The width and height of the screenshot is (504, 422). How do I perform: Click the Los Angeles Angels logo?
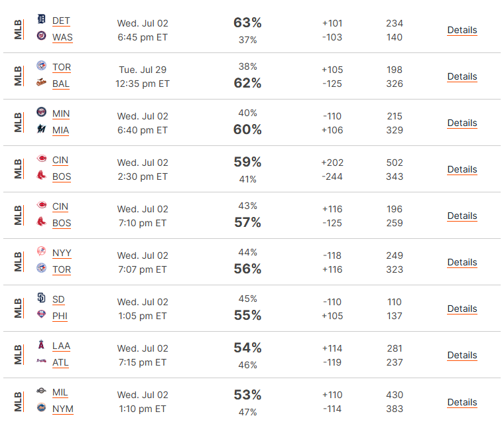tap(42, 344)
